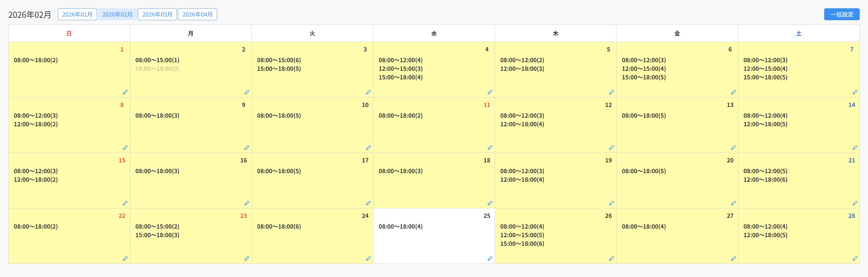The image size is (868, 277).
Task: Select the current 2026年02月 tab
Action: [x=117, y=14]
